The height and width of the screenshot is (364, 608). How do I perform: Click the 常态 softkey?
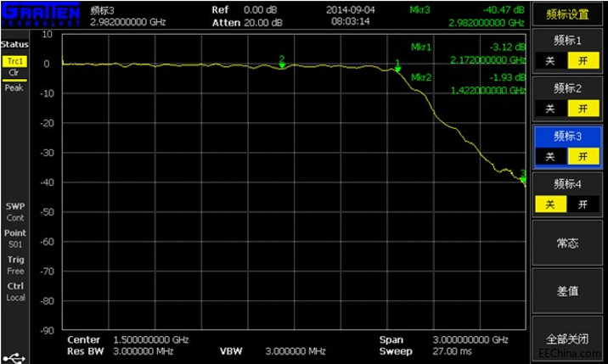(x=567, y=243)
